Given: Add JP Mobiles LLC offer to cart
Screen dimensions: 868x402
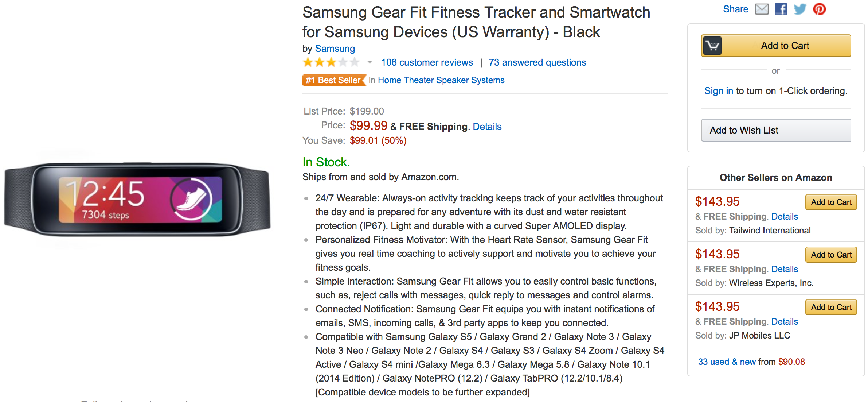Looking at the screenshot, I should (831, 308).
